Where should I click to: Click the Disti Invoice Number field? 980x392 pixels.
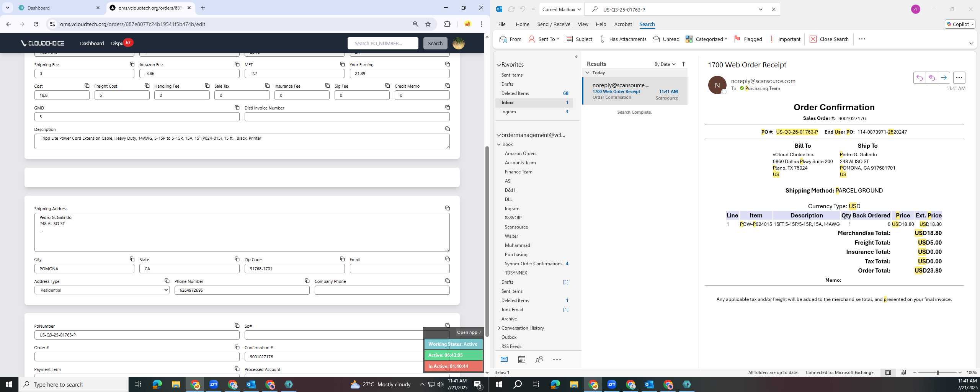coord(347,117)
